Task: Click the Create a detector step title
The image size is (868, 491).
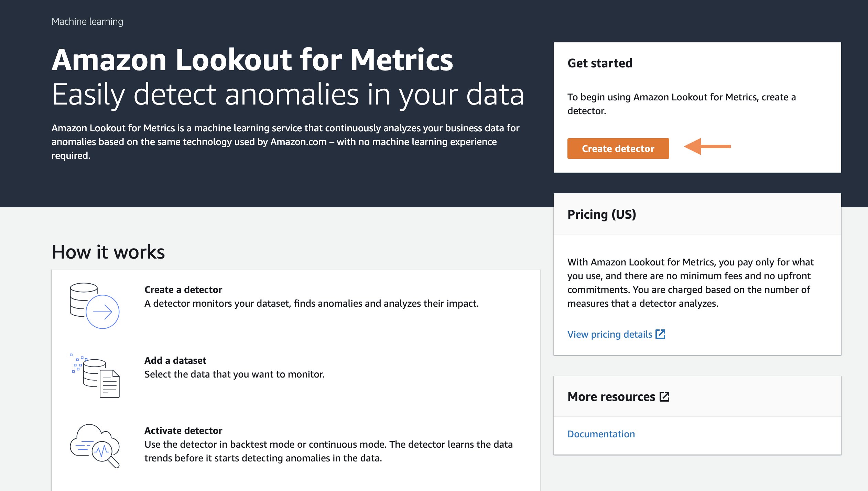Action: coord(183,290)
